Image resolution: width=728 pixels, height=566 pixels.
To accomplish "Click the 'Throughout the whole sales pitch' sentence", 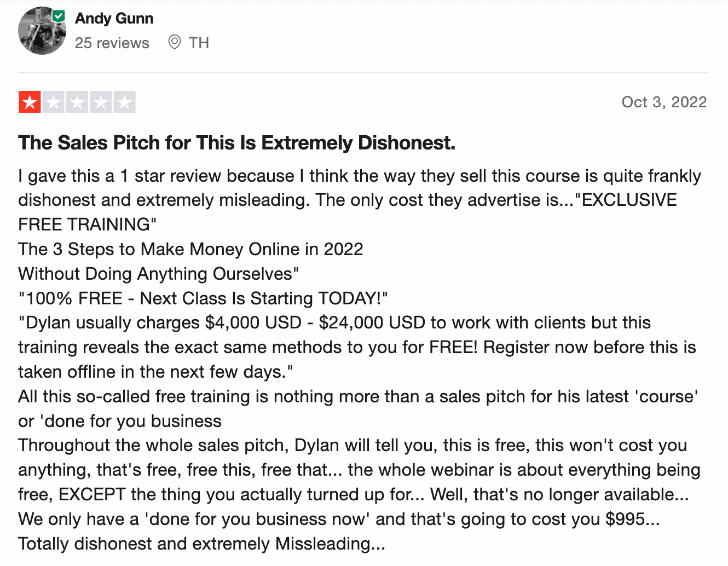I will 359,470.
